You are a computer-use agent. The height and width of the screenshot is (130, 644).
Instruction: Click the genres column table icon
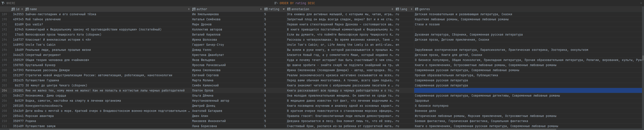click(416, 9)
